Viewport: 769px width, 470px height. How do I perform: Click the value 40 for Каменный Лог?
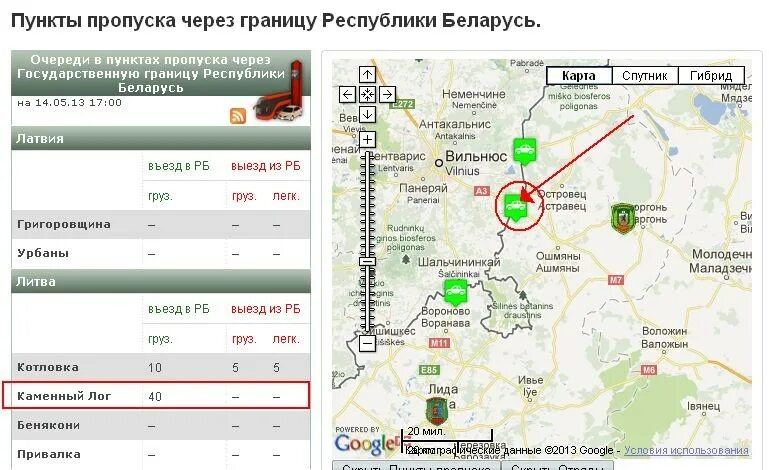click(x=155, y=396)
